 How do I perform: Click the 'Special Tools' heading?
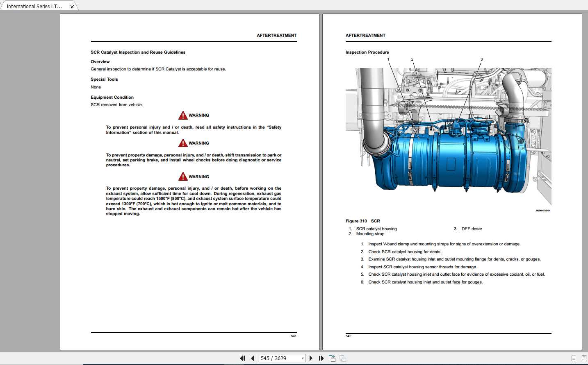(104, 79)
